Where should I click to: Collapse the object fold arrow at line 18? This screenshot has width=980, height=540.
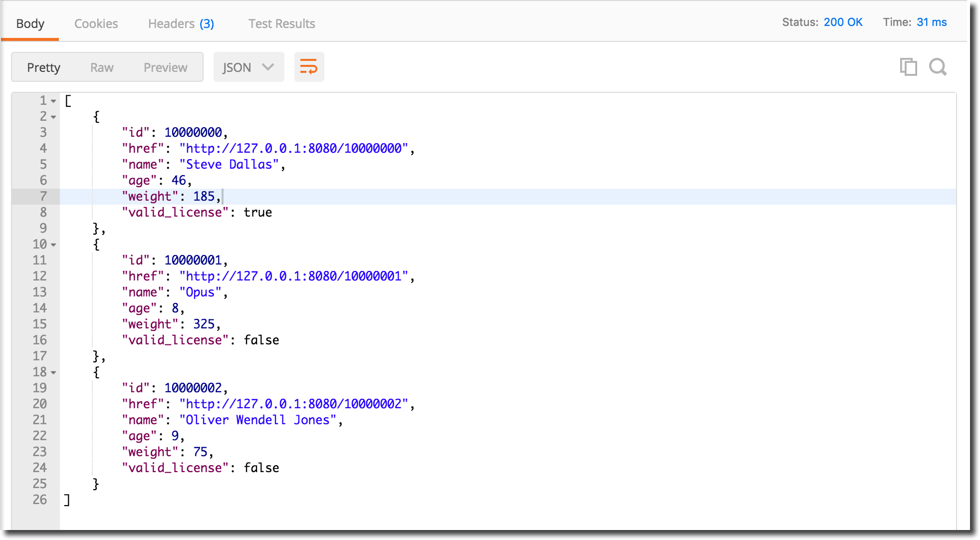coord(53,373)
